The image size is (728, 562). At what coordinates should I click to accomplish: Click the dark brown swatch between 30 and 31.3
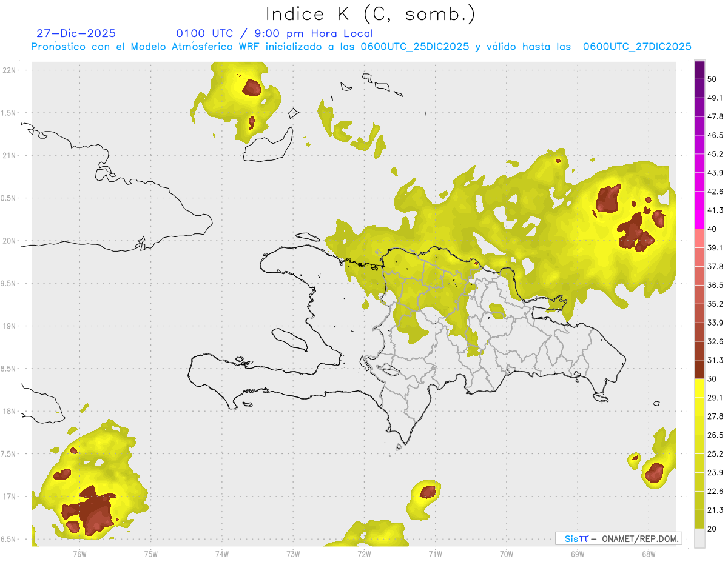point(699,369)
